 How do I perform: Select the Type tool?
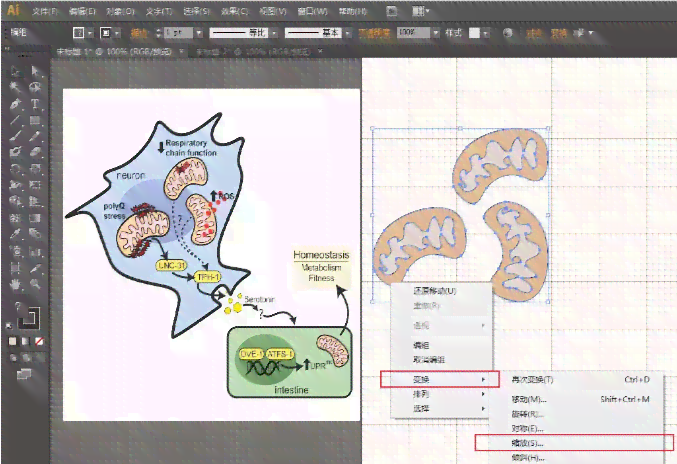pos(35,104)
